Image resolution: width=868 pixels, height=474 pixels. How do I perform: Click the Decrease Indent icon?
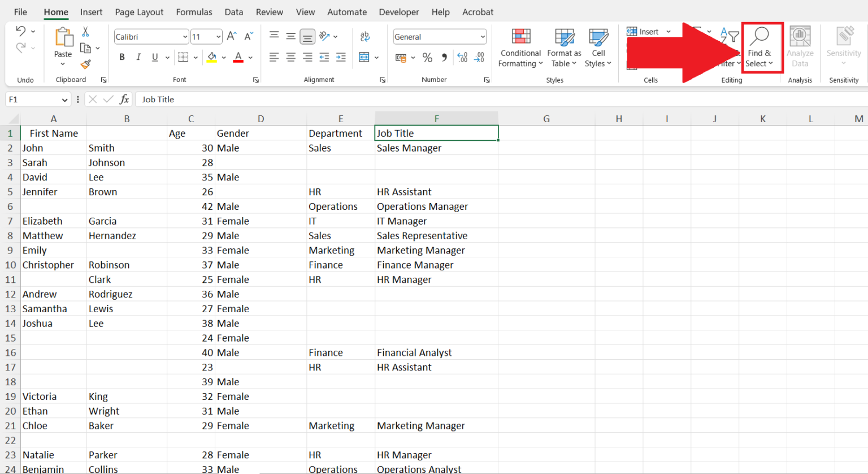click(324, 57)
